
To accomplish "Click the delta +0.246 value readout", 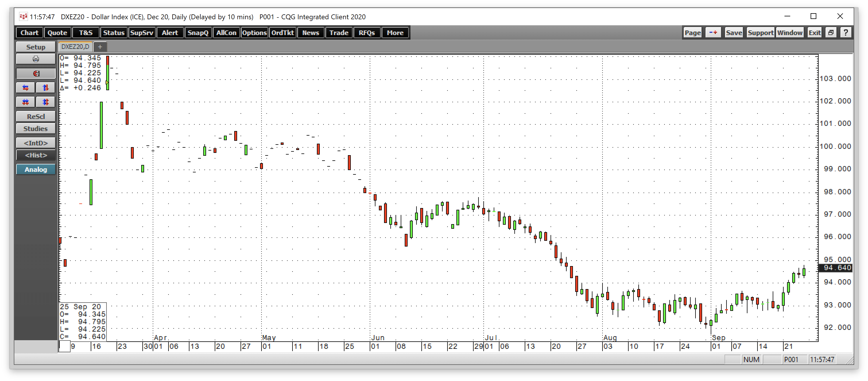I will 81,88.
